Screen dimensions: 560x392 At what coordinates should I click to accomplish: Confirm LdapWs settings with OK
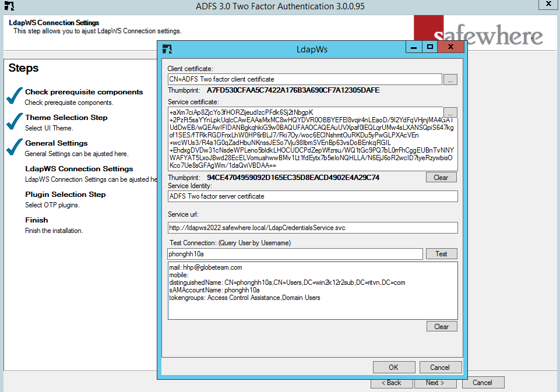(x=393, y=368)
